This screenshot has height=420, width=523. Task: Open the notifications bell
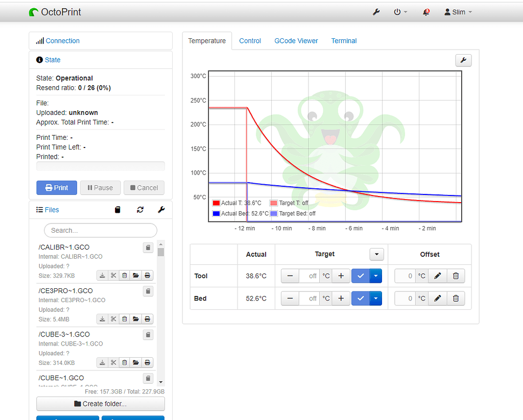(x=426, y=12)
